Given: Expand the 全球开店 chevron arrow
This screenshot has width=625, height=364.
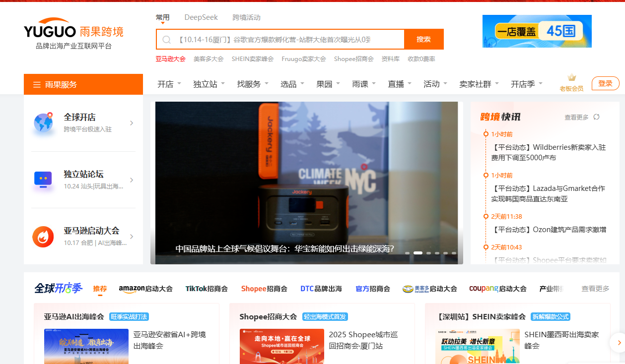Looking at the screenshot, I should (132, 123).
